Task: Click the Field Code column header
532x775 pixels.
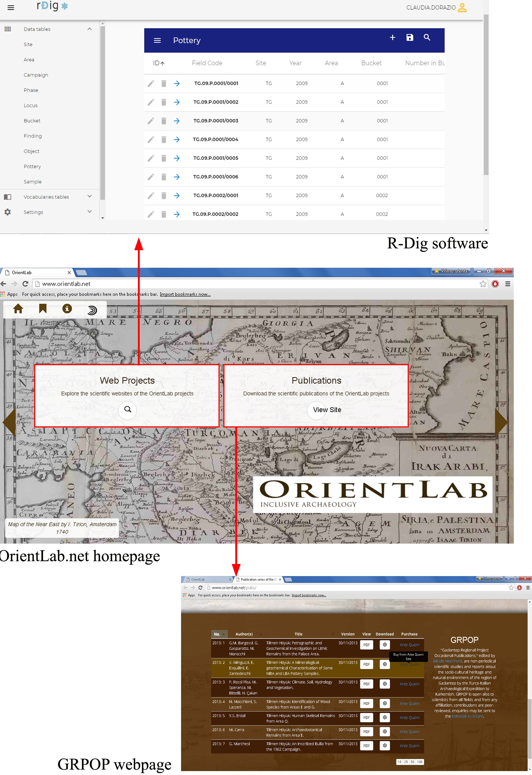Action: (207, 63)
